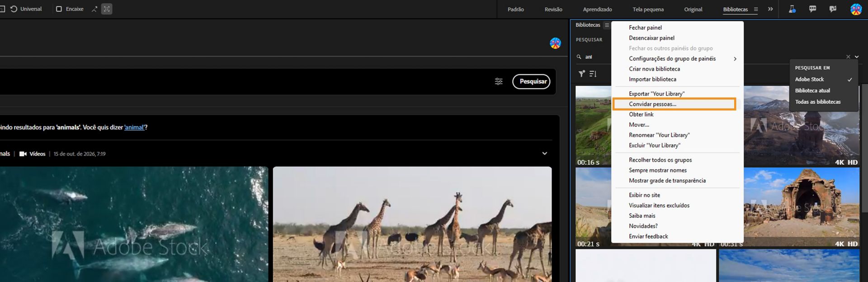
Task: Click the Pesquisar button
Action: coord(531,81)
